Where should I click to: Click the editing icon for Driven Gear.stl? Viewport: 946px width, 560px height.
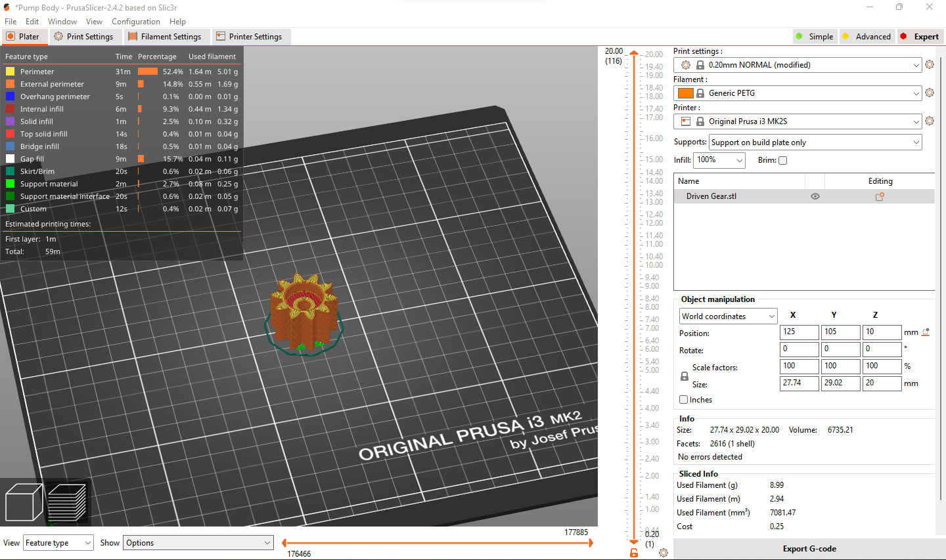pyautogui.click(x=880, y=196)
